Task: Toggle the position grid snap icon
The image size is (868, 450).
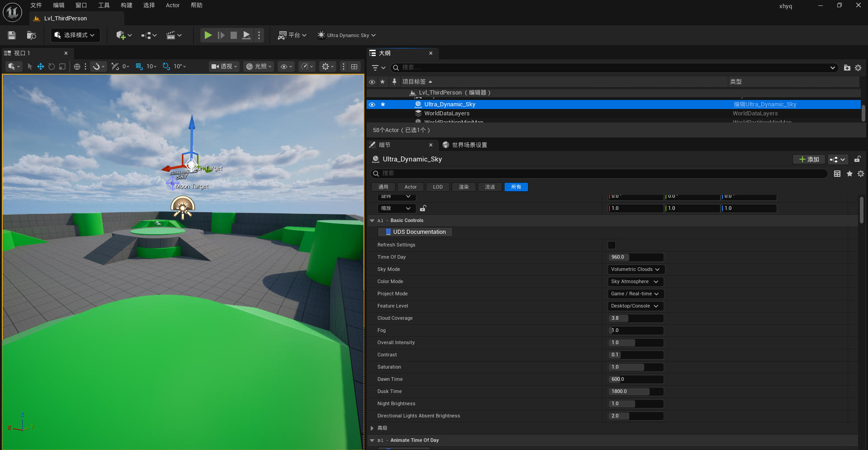Action: (139, 66)
